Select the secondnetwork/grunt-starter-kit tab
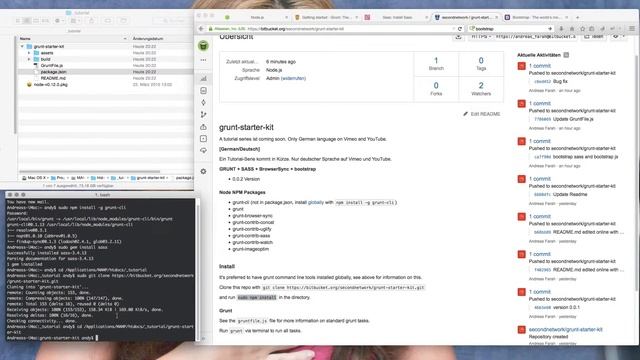This screenshot has height=360, width=640. [x=466, y=17]
